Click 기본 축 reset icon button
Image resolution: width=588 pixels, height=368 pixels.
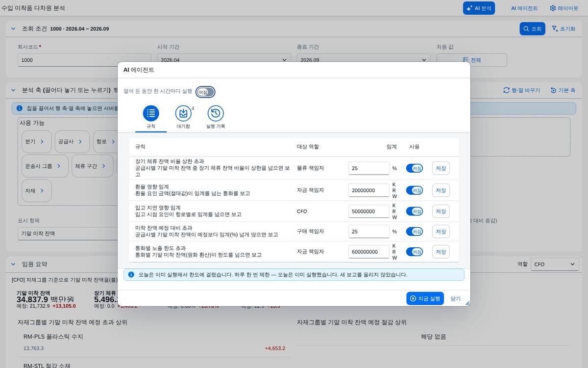click(563, 90)
